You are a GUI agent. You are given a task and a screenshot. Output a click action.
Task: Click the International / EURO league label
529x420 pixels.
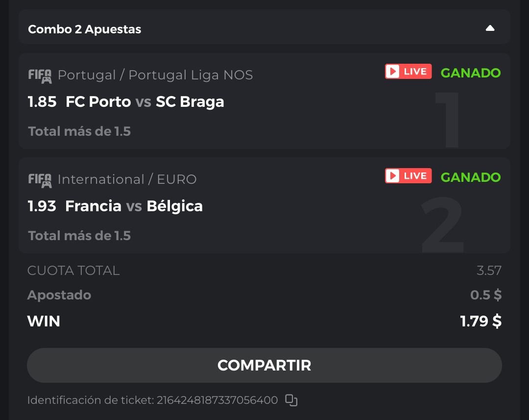click(x=127, y=180)
